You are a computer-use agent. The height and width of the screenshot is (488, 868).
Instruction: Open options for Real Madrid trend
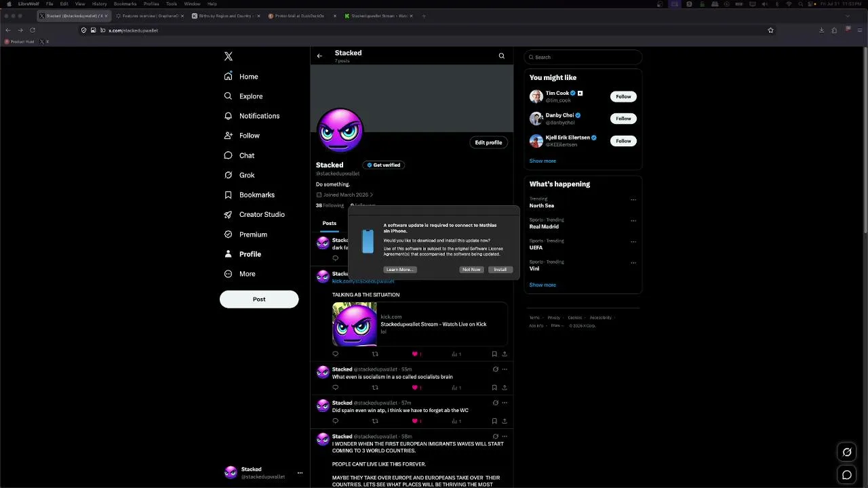click(x=633, y=221)
